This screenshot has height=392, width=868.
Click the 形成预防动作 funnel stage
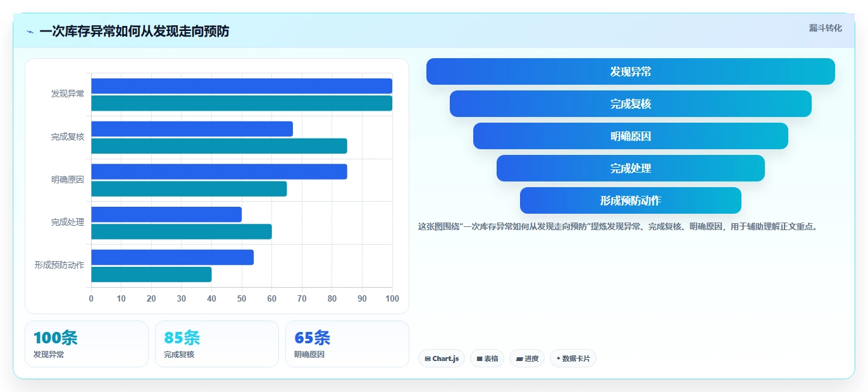631,200
